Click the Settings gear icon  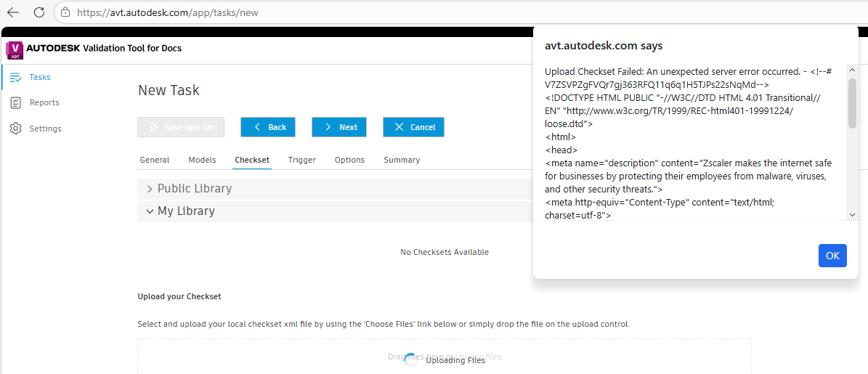point(15,129)
